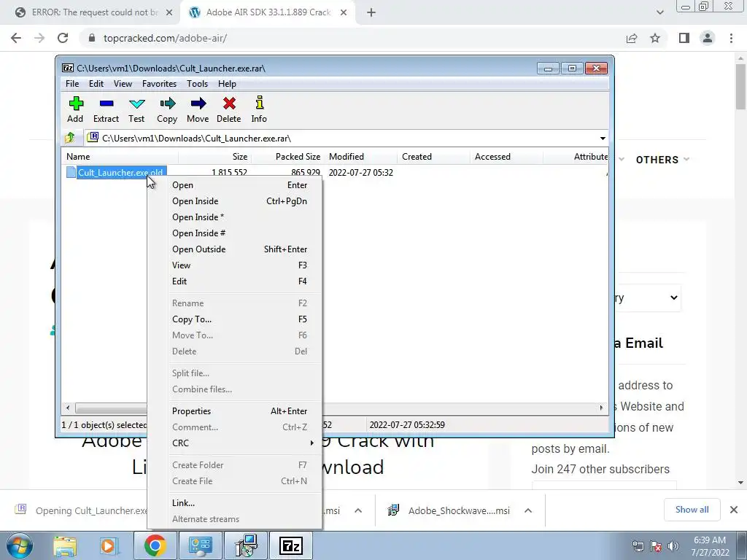The width and height of the screenshot is (747, 560).
Task: Open Chrome side panel icon
Action: [x=684, y=38]
